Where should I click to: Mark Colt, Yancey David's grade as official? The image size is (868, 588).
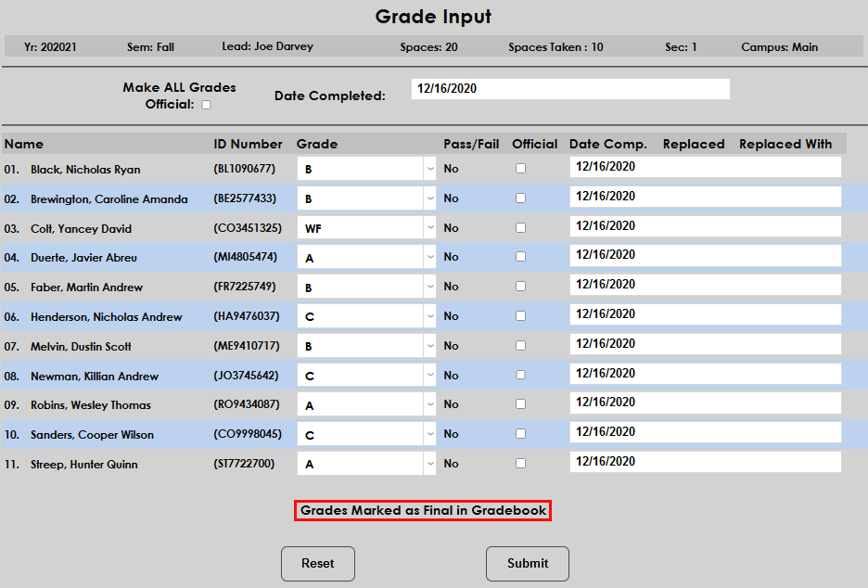520,227
